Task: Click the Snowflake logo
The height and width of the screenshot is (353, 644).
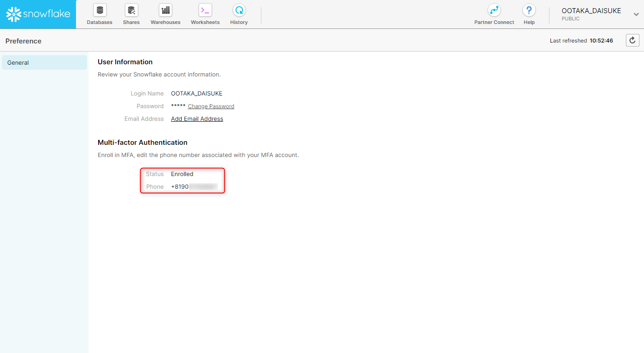Action: coord(38,14)
